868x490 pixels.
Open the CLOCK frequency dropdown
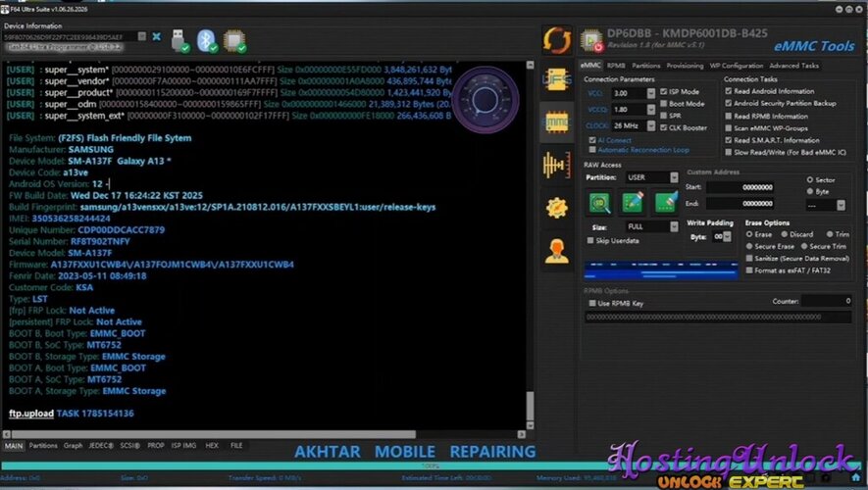point(651,126)
